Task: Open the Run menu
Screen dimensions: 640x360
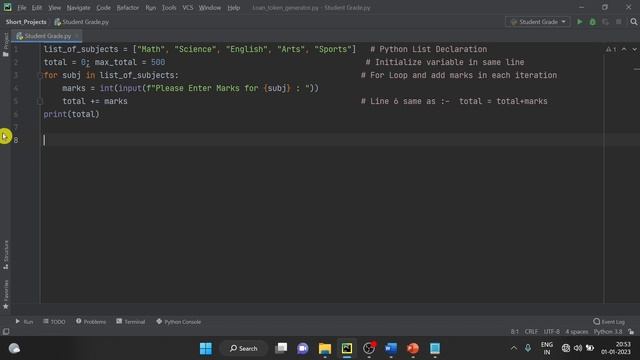Action: click(151, 8)
